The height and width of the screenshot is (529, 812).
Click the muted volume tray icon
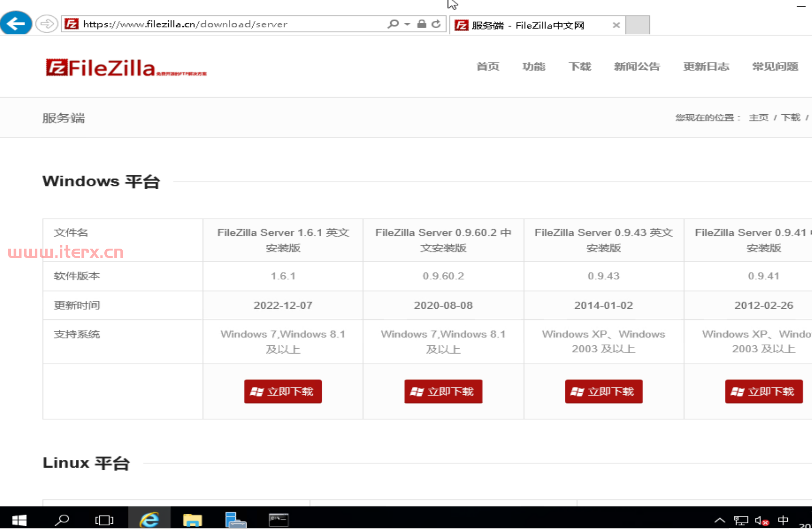762,521
